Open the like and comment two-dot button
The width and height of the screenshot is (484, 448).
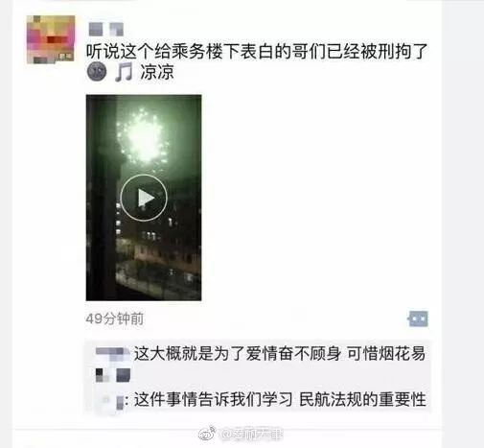[x=418, y=318]
